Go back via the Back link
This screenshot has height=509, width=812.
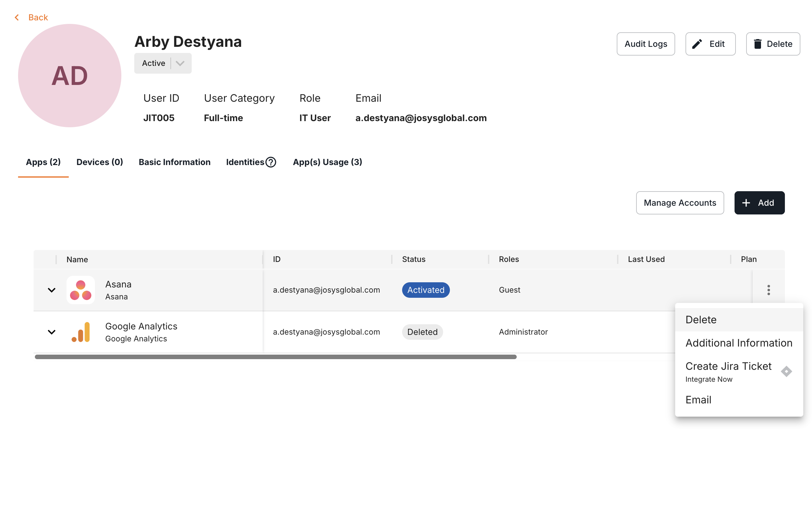pyautogui.click(x=38, y=17)
